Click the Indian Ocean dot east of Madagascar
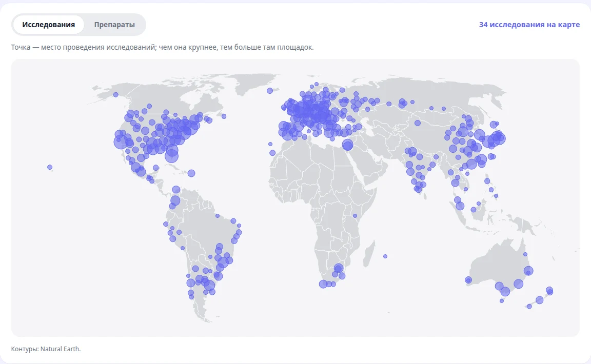This screenshot has height=364, width=591. point(385,256)
